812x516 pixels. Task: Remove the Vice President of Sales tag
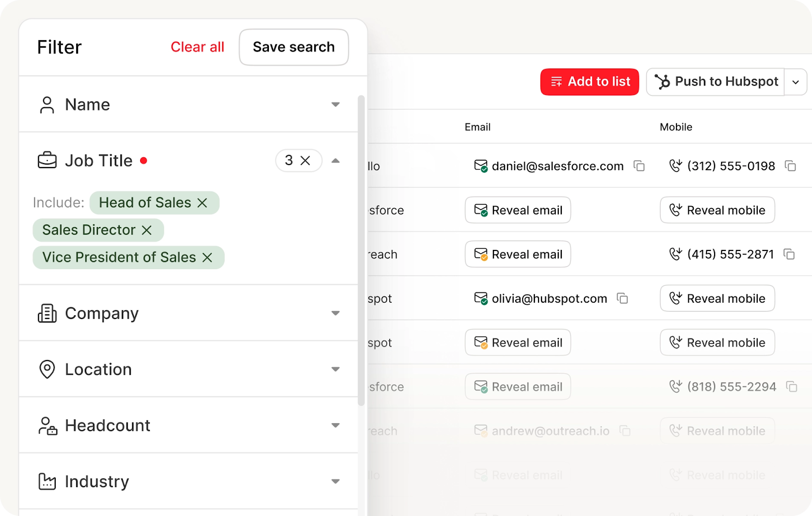click(207, 257)
